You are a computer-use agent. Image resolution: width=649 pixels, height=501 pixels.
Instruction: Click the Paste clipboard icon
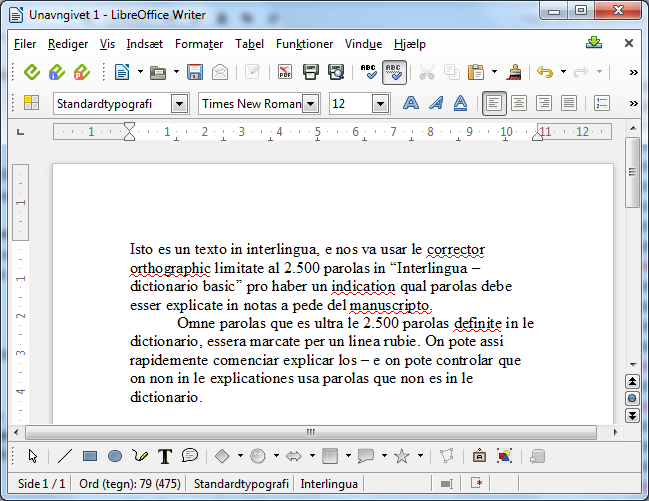point(476,72)
